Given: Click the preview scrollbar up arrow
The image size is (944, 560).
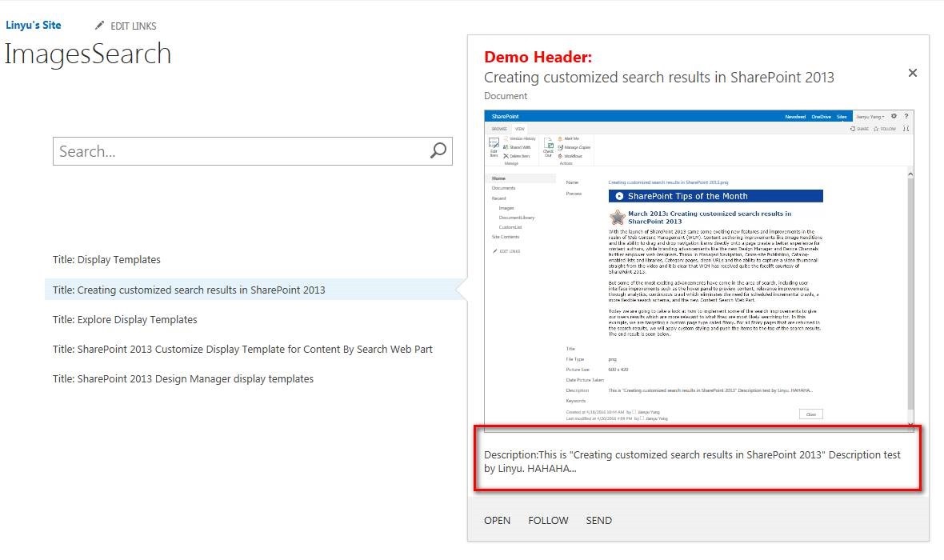Looking at the screenshot, I should tap(910, 174).
